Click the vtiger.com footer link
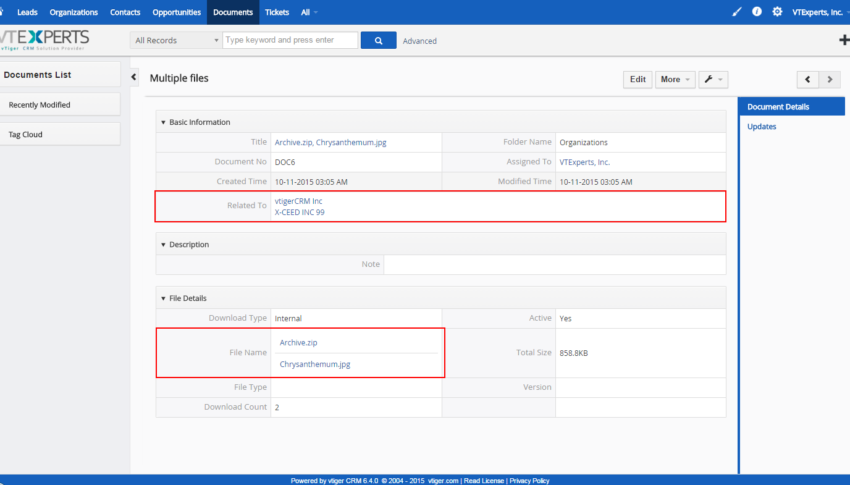This screenshot has height=485, width=850. pyautogui.click(x=443, y=481)
